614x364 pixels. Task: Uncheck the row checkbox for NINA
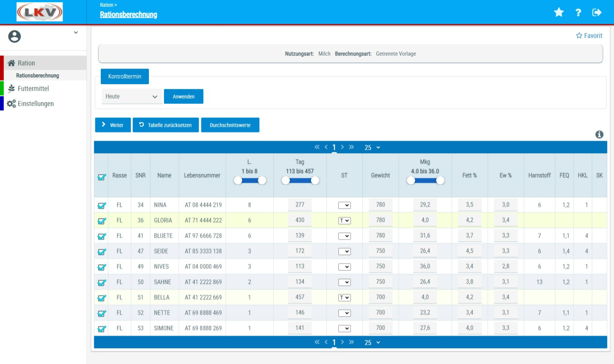point(102,205)
